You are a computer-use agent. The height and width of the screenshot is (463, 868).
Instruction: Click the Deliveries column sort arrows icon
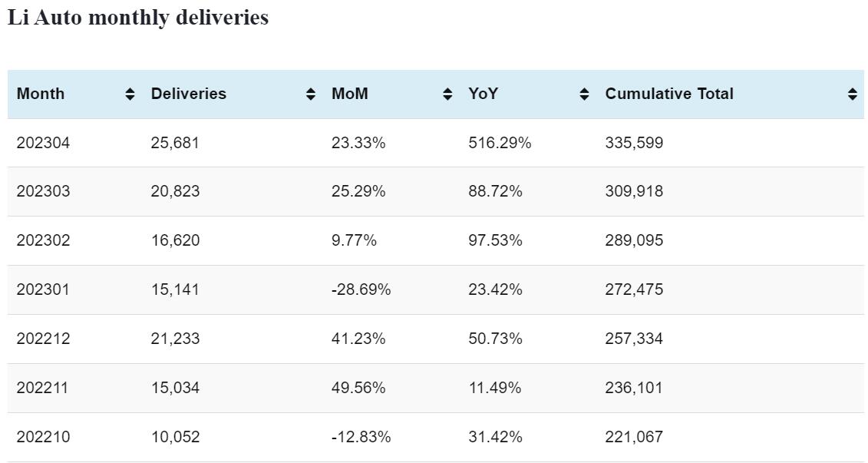click(x=311, y=94)
